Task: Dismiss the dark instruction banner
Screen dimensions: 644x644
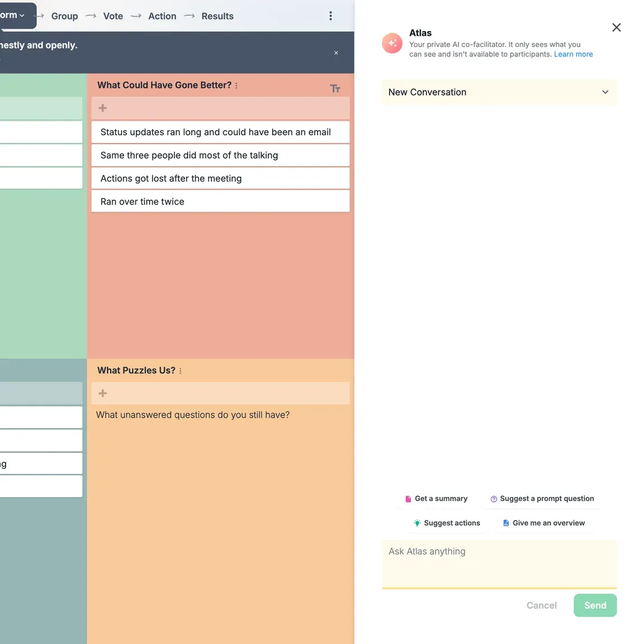Action: 336,53
